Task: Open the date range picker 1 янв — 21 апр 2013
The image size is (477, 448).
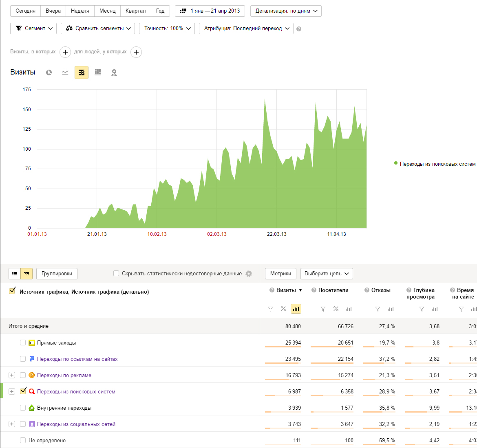Action: (x=210, y=11)
